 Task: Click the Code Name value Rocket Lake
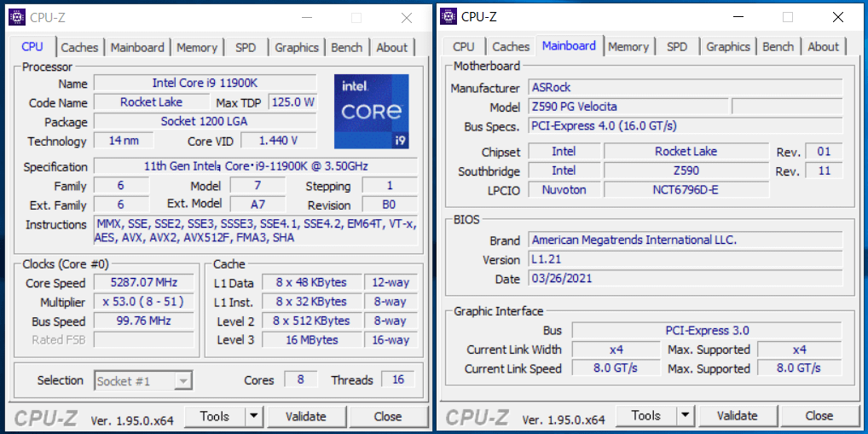[x=151, y=101]
